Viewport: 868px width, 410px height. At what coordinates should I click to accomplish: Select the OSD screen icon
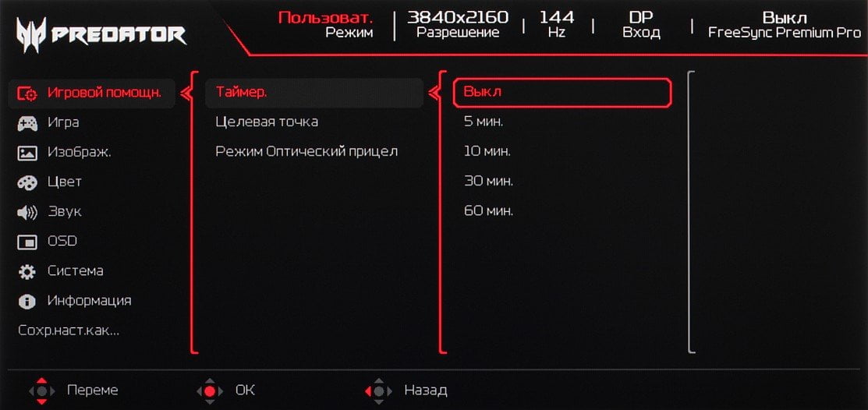point(27,242)
